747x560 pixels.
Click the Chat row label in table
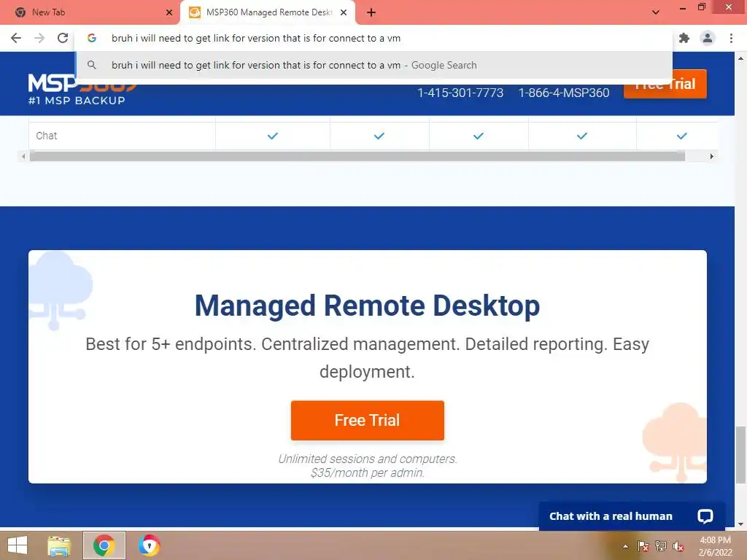tap(46, 136)
